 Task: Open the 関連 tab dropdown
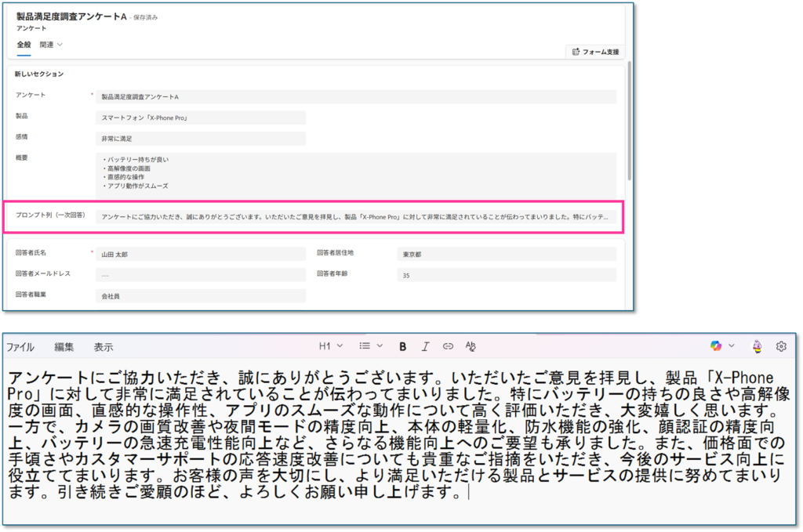point(51,45)
